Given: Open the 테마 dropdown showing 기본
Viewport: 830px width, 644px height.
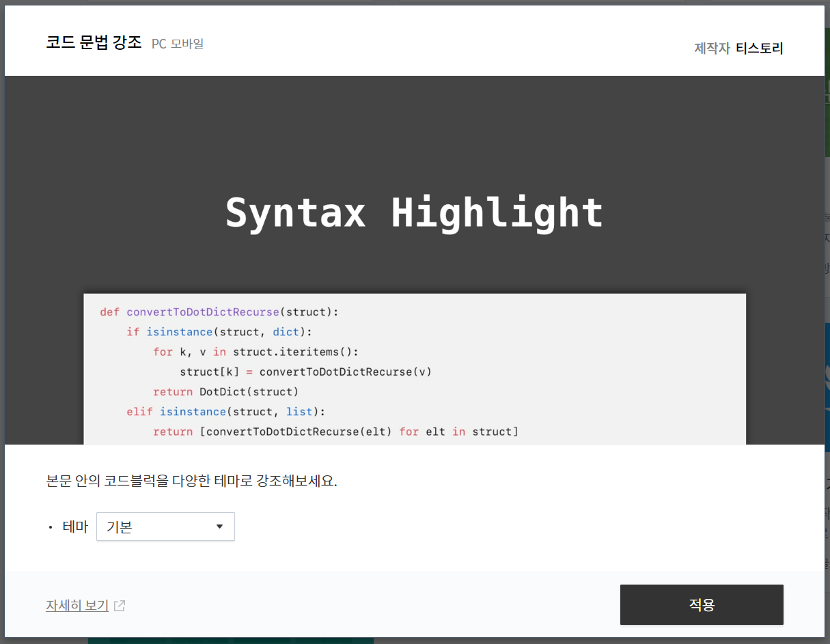Looking at the screenshot, I should (x=165, y=527).
